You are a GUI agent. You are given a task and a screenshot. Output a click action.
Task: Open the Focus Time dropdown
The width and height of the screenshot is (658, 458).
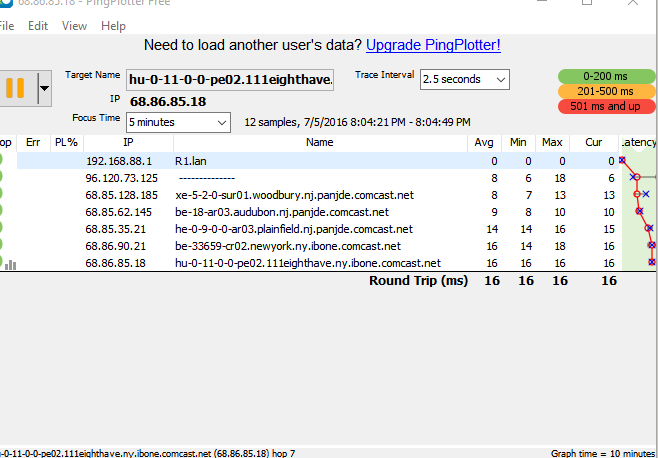point(178,122)
